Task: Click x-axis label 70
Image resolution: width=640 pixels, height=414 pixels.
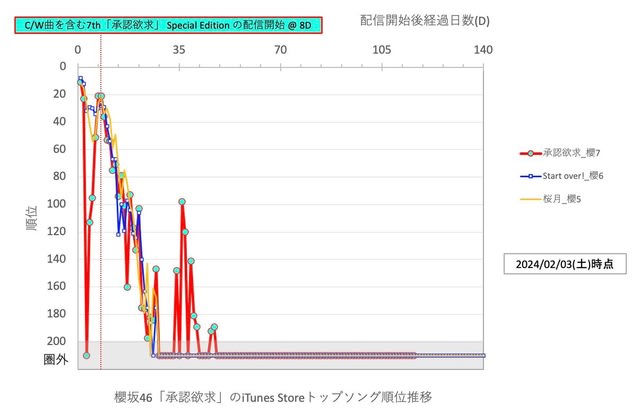Action: 280,50
